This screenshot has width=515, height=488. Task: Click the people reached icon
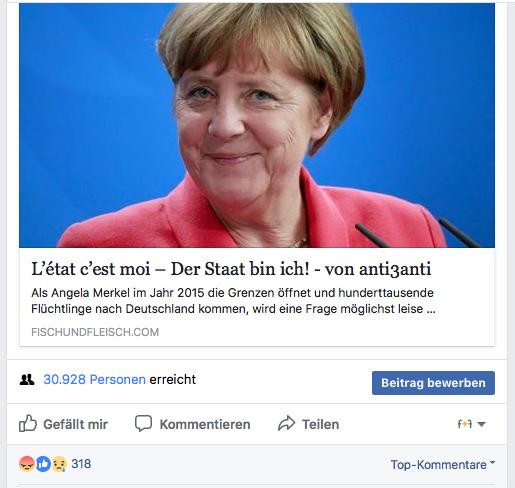(27, 380)
